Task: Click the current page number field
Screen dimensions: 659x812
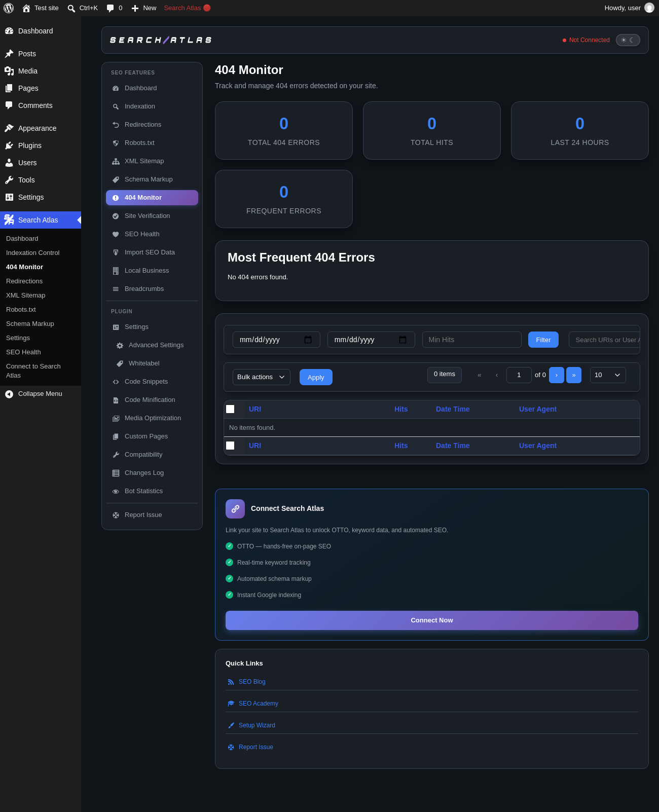Action: coord(519,375)
